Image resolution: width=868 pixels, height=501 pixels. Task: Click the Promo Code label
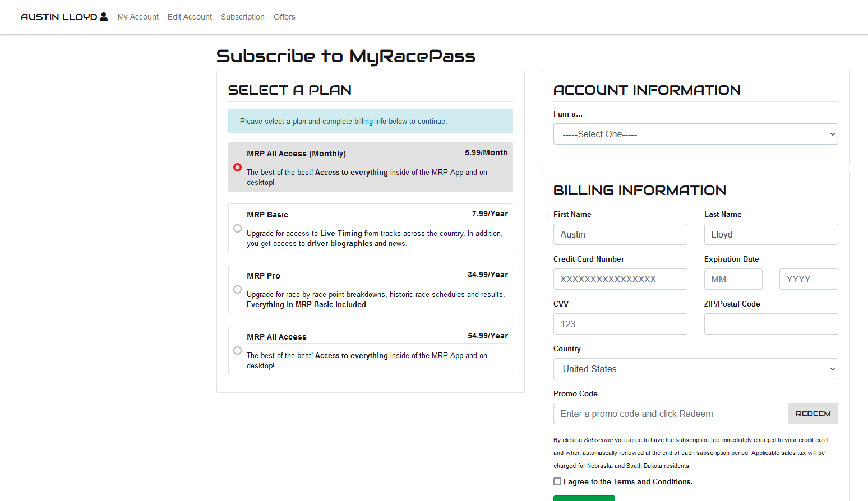click(x=575, y=393)
